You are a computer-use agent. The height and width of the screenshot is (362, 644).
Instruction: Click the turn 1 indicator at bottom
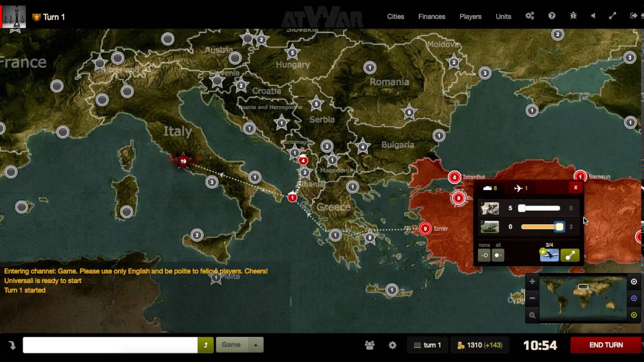427,345
